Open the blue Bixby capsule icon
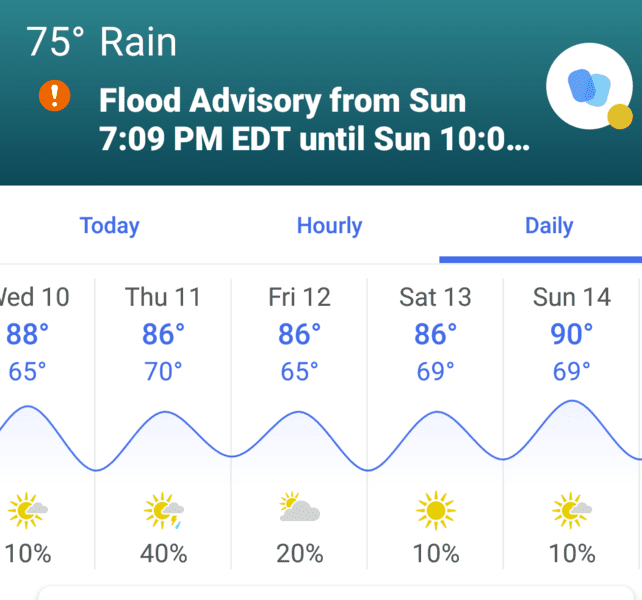The image size is (642, 600). (589, 86)
